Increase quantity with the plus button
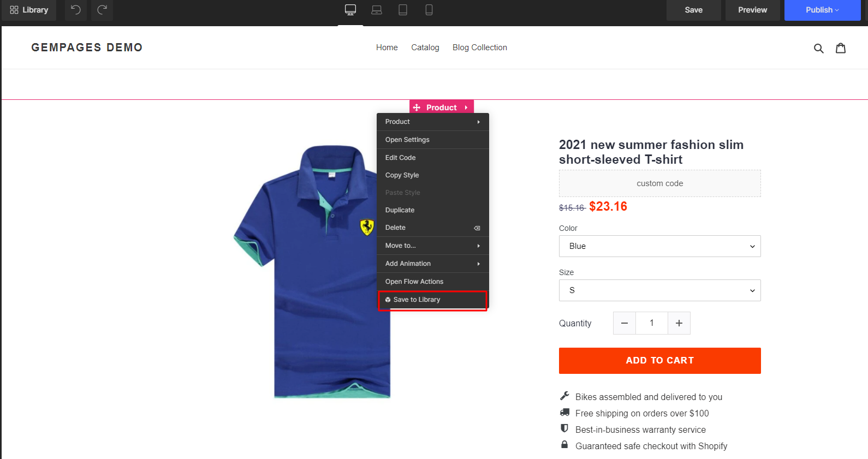 (x=679, y=323)
